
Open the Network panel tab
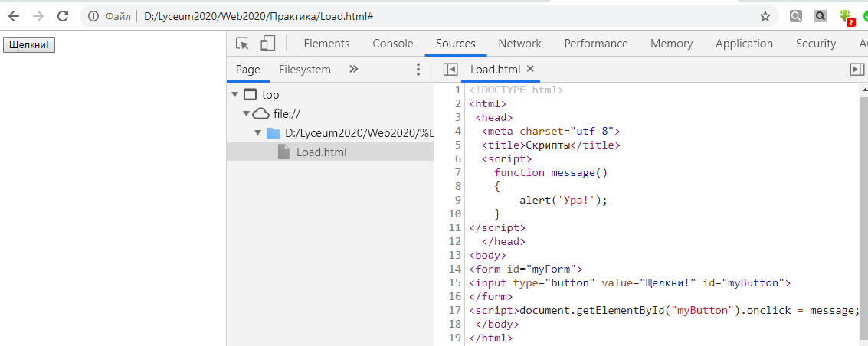(519, 44)
